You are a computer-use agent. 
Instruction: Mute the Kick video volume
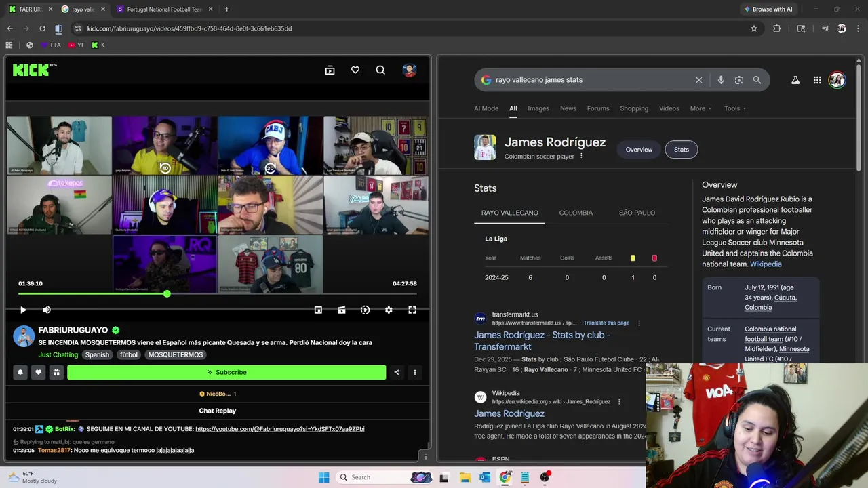coord(47,310)
